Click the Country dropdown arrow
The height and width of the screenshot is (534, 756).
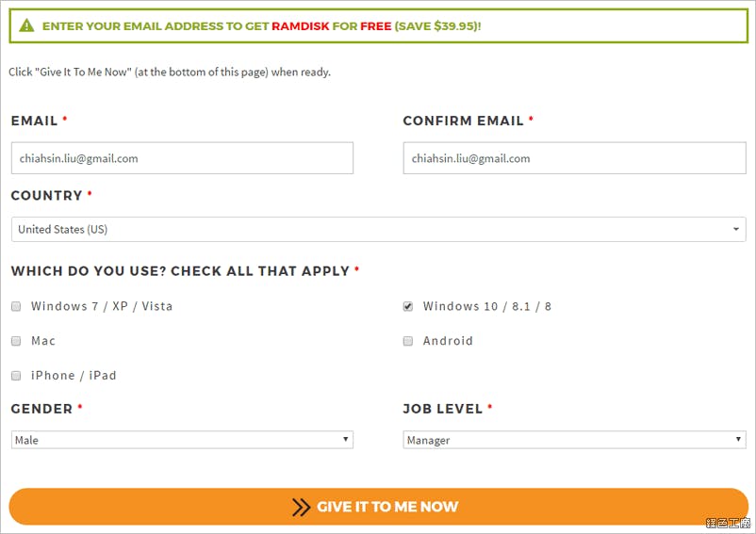[x=736, y=229]
